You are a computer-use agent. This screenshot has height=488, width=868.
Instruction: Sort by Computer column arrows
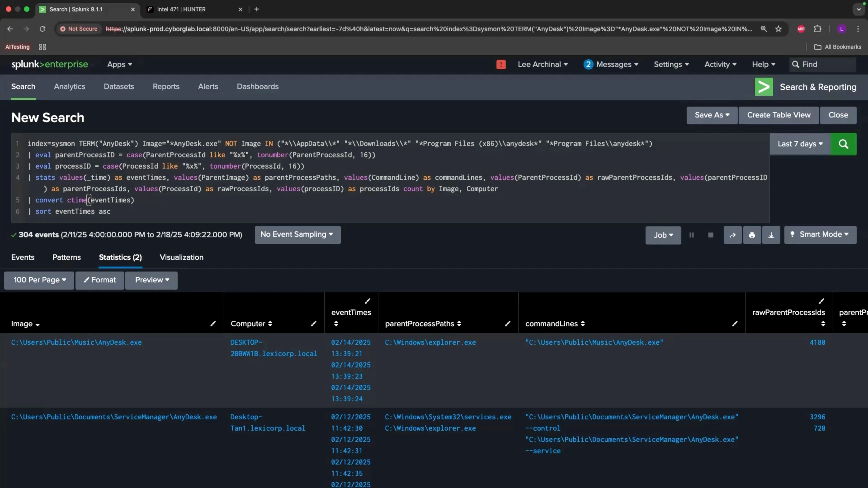tap(270, 324)
